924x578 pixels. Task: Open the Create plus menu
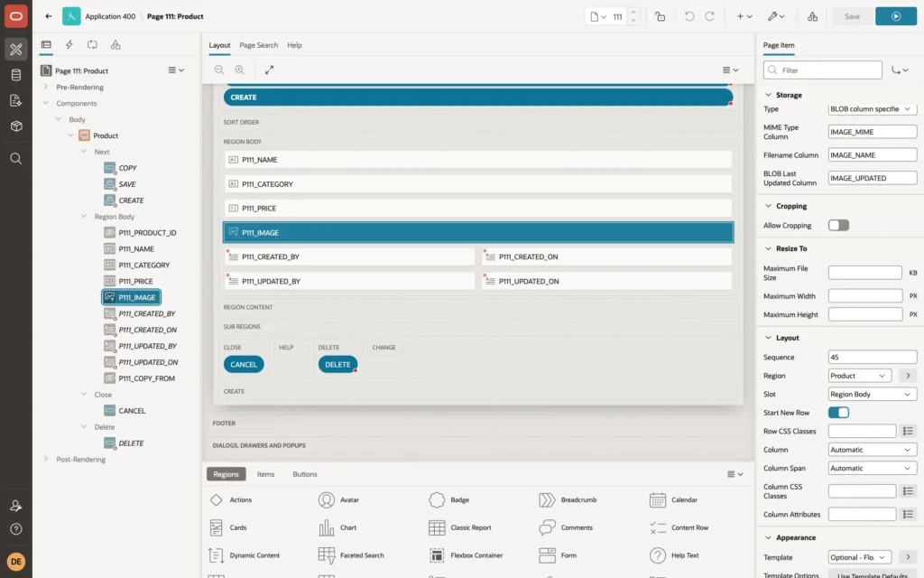click(x=744, y=16)
